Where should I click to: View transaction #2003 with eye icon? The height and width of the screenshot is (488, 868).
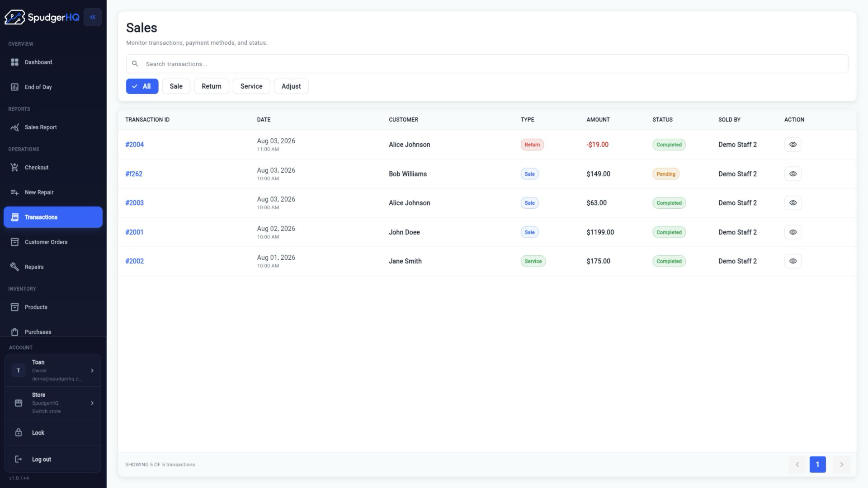coord(793,203)
